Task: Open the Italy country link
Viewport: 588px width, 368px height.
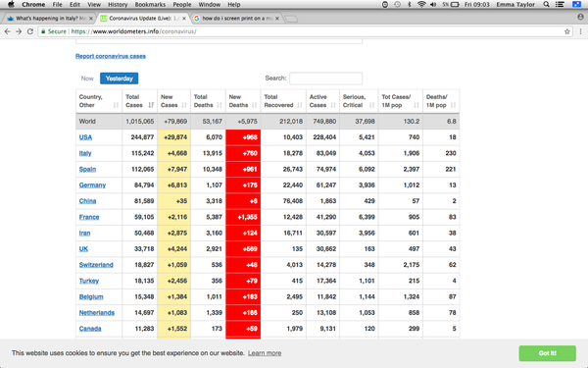Action: pos(85,153)
